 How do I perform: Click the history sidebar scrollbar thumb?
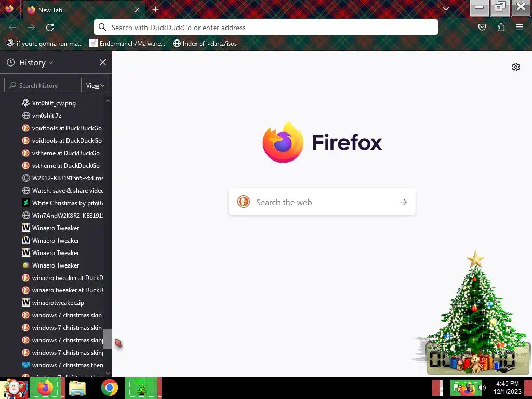(108, 339)
